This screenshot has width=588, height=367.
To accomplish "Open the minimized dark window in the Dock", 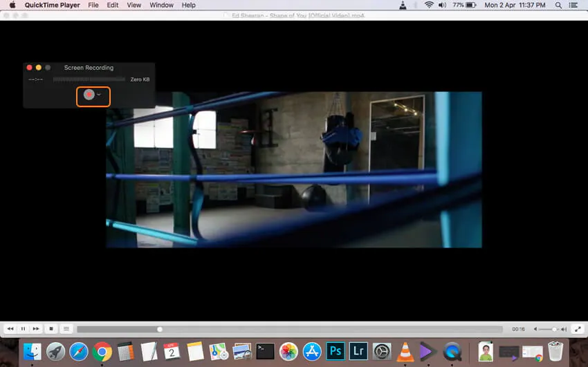I will 509,353.
